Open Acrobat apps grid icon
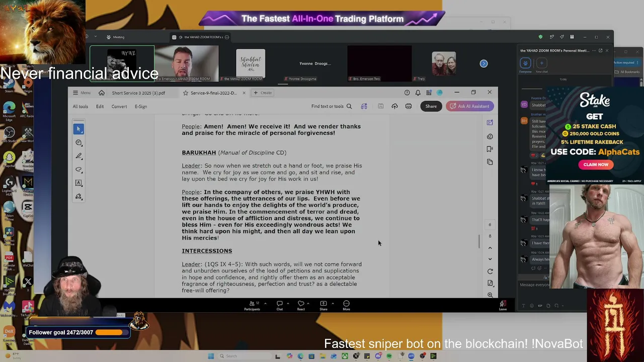This screenshot has width=644, height=362. (x=429, y=93)
